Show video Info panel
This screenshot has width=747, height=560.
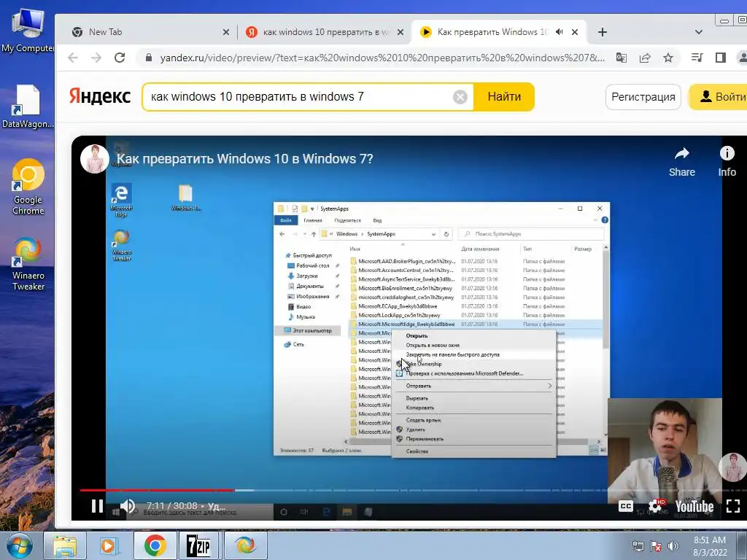pyautogui.click(x=727, y=162)
